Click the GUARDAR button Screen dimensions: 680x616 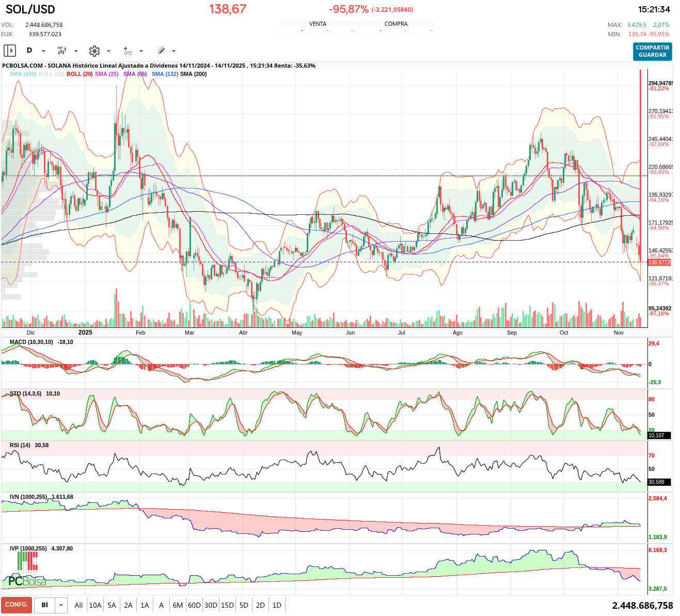(x=652, y=55)
